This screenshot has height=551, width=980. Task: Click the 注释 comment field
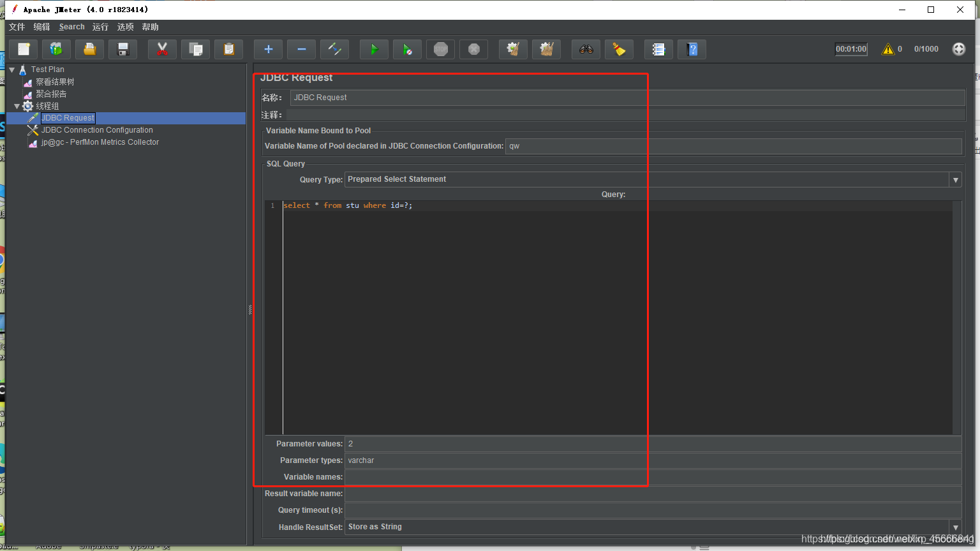tap(625, 115)
